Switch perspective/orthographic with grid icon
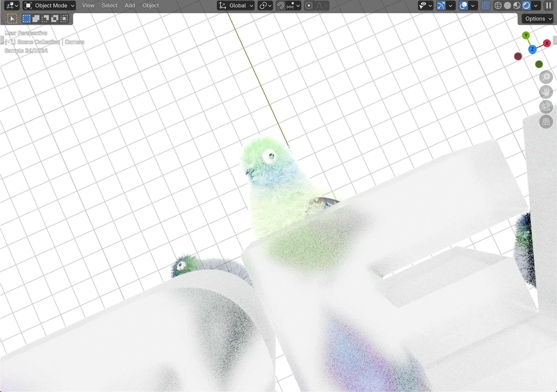 [546, 122]
